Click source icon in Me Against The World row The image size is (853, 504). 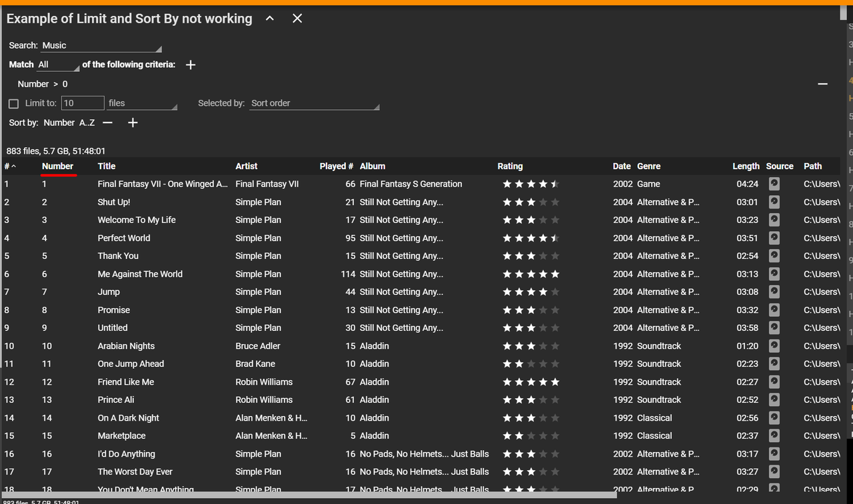tap(774, 274)
